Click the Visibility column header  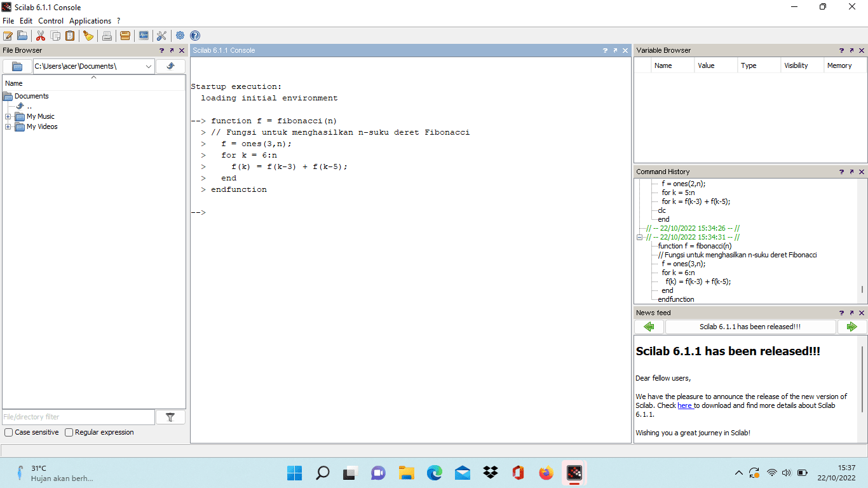(802, 65)
